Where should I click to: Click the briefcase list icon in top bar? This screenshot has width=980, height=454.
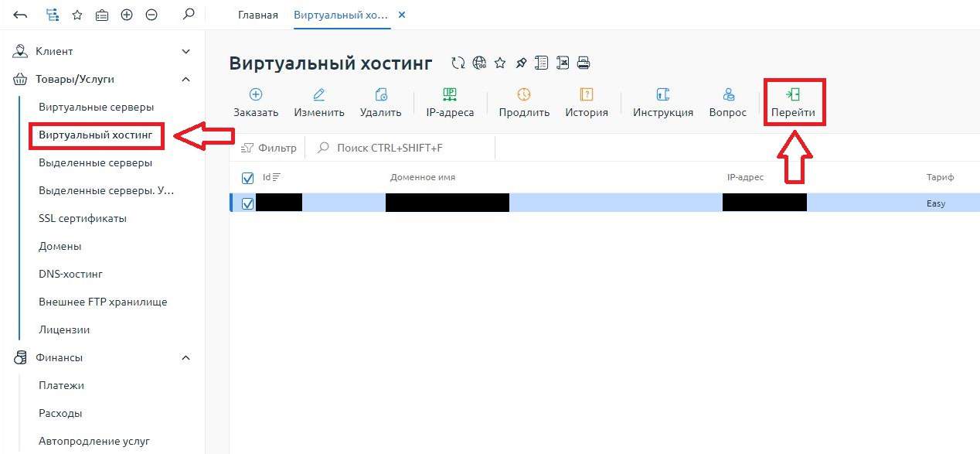click(101, 15)
